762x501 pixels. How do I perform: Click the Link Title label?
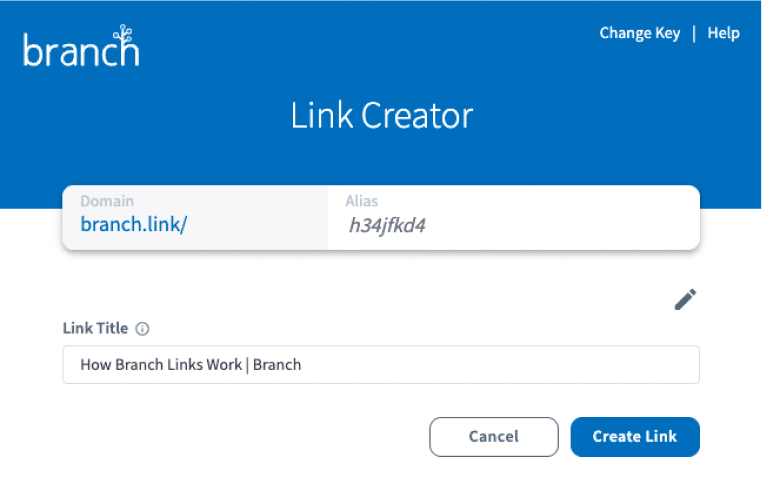(x=95, y=328)
